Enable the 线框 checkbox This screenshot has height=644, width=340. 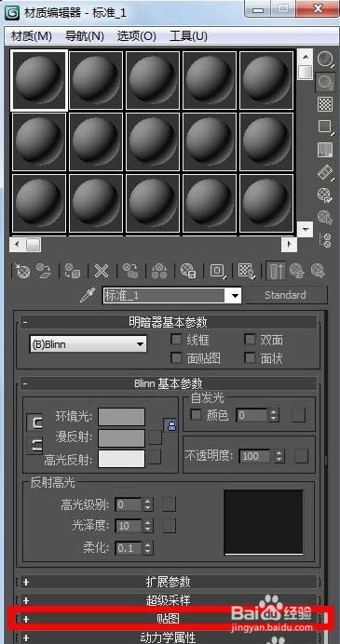click(177, 340)
